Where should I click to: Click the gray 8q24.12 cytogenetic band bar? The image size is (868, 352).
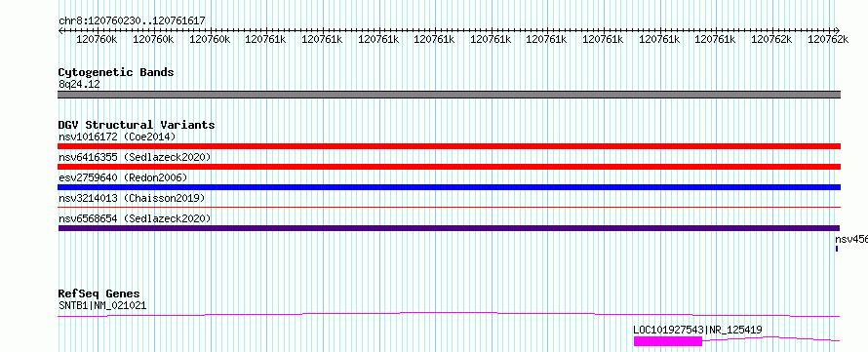[x=449, y=95]
